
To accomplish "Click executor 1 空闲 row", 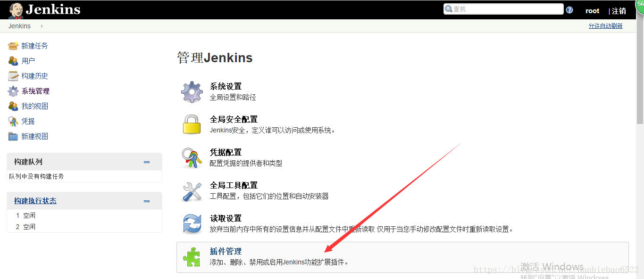I will point(84,215).
